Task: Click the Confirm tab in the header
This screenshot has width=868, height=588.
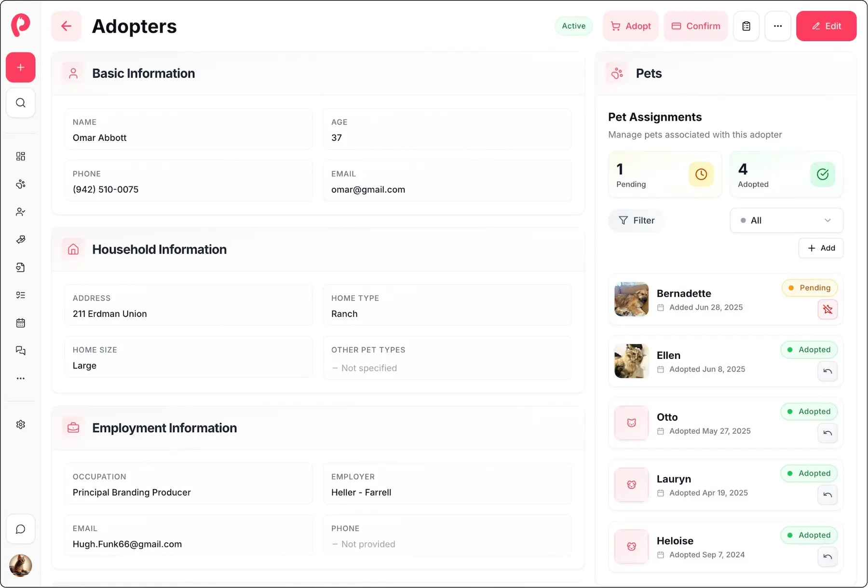Action: click(695, 26)
